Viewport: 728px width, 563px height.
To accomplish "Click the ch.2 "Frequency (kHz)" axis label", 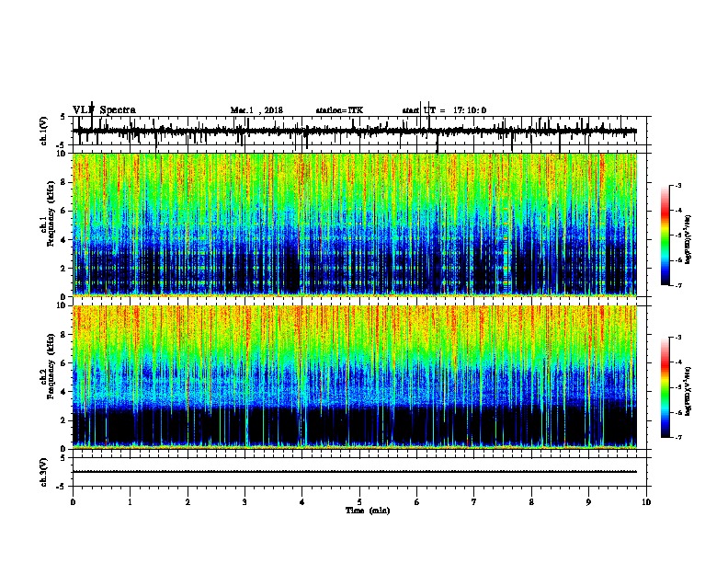I will pos(51,367).
